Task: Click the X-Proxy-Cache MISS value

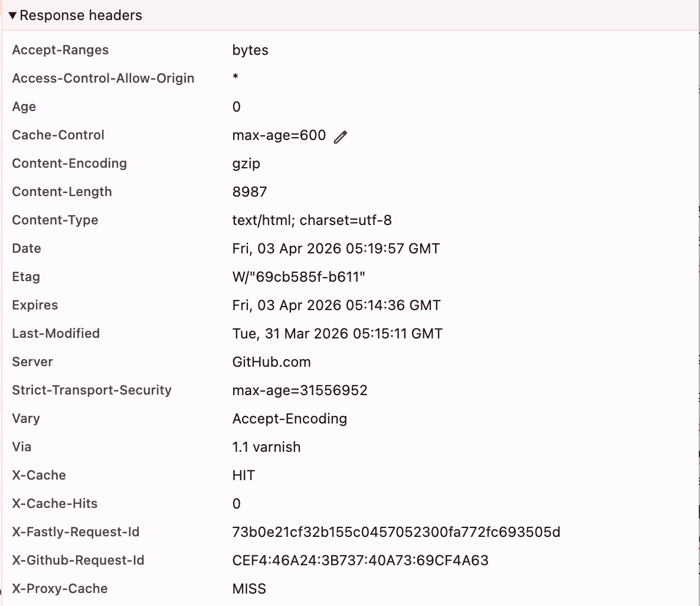Action: coord(249,589)
